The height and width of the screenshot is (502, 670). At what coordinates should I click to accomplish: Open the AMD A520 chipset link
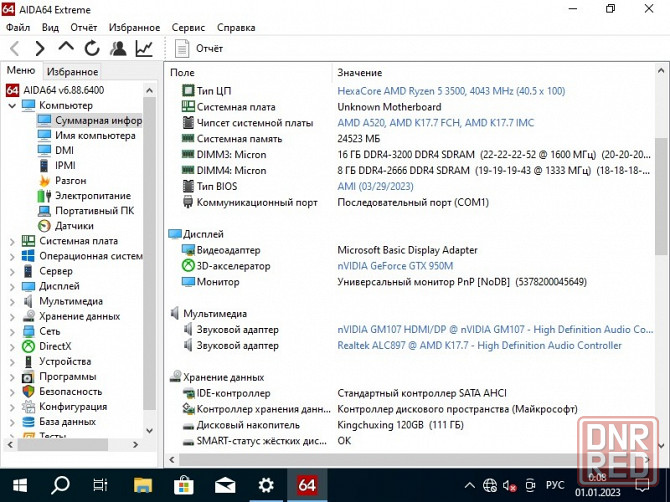(435, 123)
